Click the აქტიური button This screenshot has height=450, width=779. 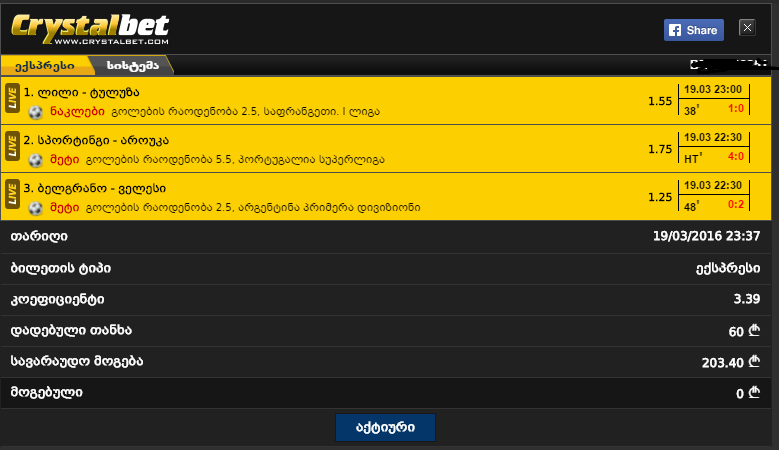[x=386, y=428]
